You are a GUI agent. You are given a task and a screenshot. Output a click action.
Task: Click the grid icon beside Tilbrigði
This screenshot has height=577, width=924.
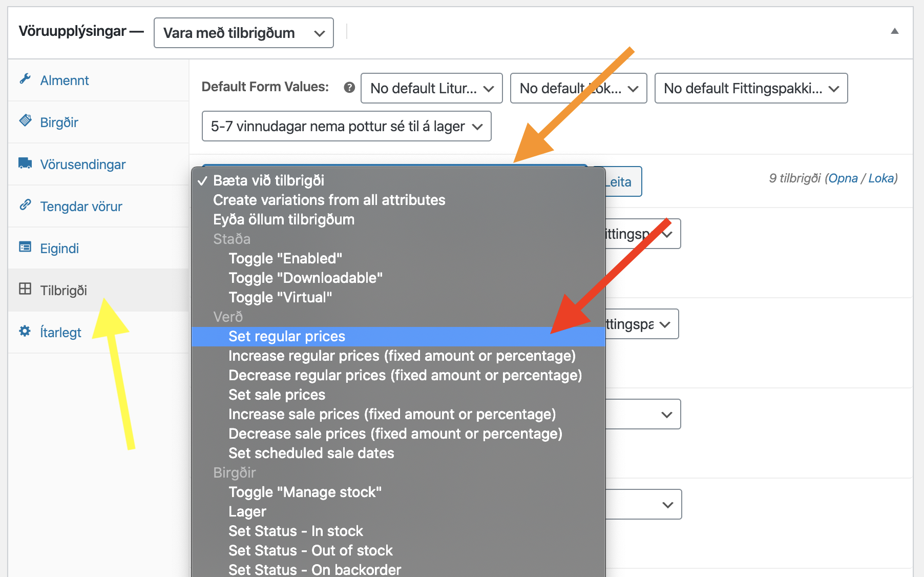coord(25,289)
